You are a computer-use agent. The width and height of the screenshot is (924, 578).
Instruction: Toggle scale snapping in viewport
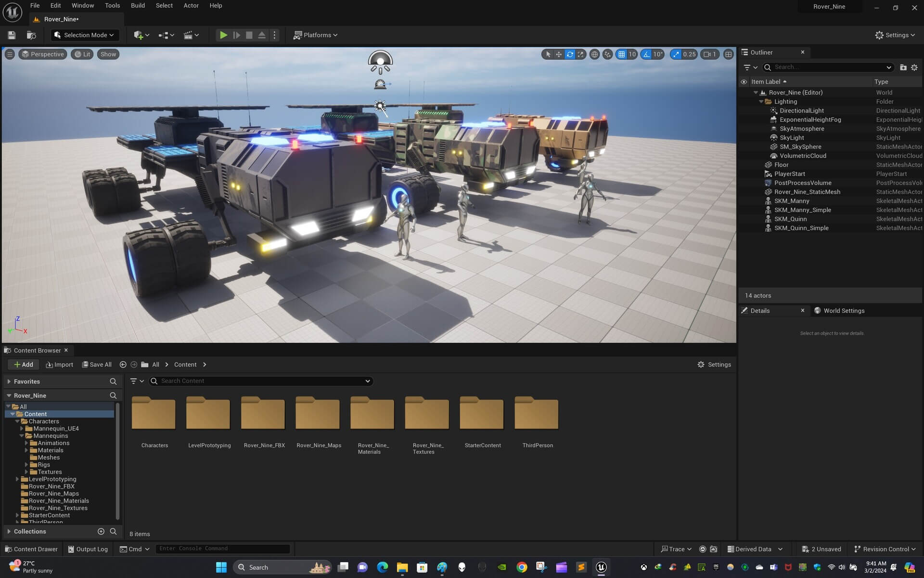pyautogui.click(x=676, y=54)
